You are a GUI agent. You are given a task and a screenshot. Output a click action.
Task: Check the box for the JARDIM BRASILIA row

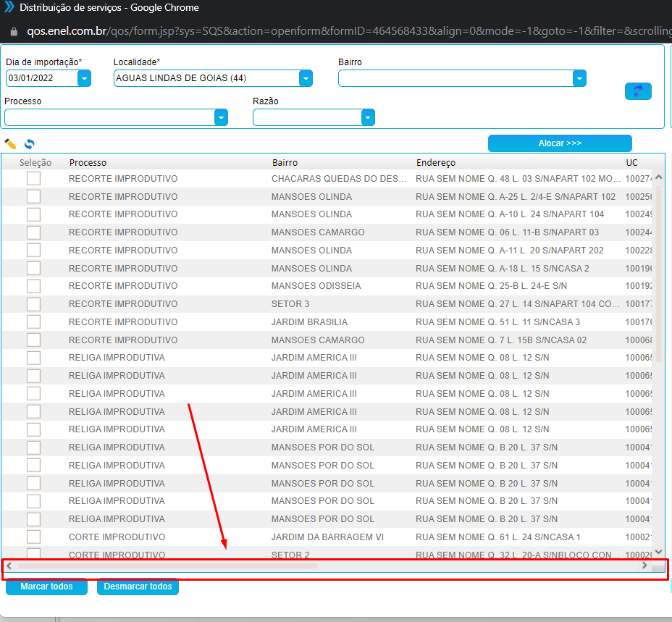tap(33, 322)
